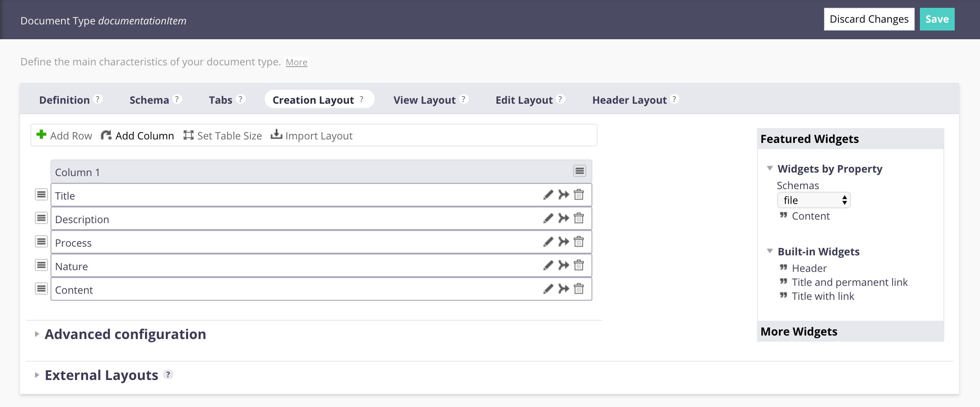Image resolution: width=980 pixels, height=407 pixels.
Task: Click the merge arrows icon on Description row
Action: click(564, 218)
